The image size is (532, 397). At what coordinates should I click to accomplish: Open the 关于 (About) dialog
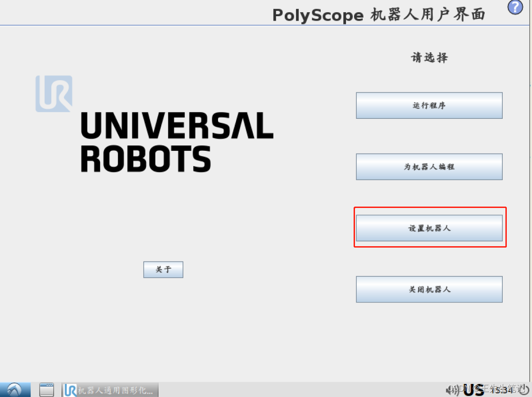pos(163,269)
